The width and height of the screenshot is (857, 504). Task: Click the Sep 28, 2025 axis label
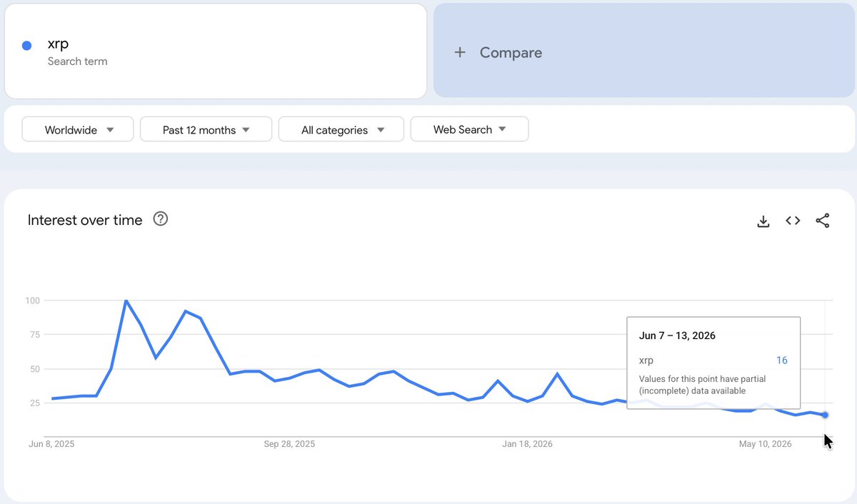pyautogui.click(x=289, y=444)
